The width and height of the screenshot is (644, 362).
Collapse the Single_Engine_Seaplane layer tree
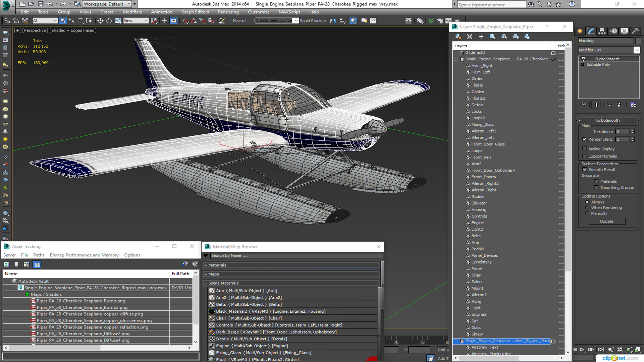click(x=455, y=59)
